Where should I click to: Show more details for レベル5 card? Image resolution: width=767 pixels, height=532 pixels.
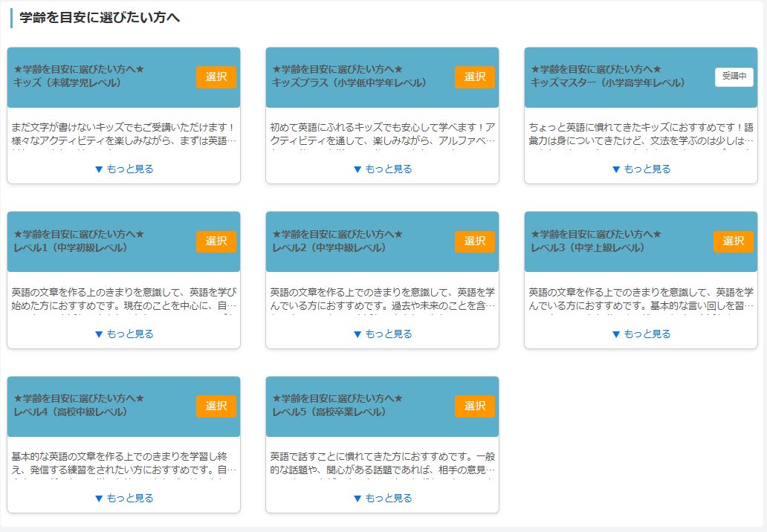tap(382, 499)
